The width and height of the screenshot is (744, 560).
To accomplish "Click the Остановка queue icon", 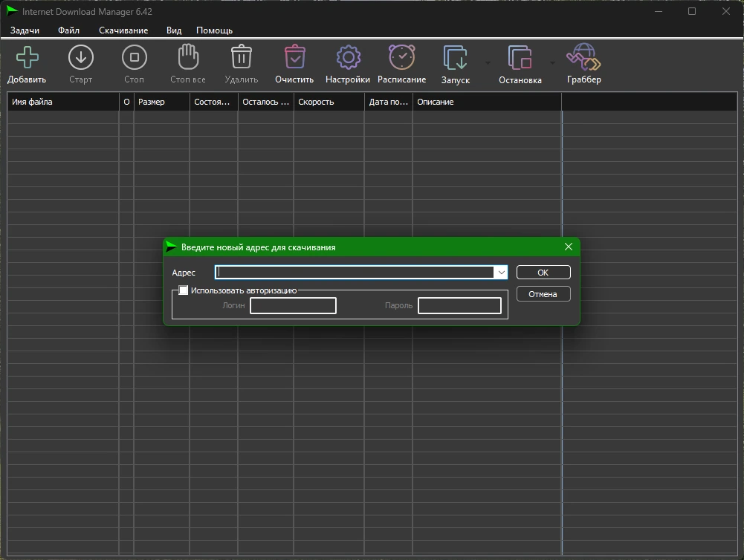I will 520,57.
